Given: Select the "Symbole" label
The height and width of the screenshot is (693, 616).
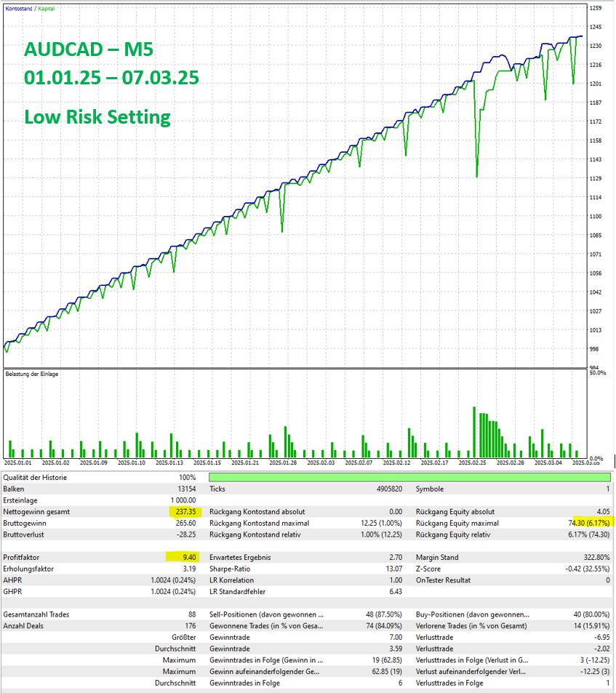Looking at the screenshot, I should pyautogui.click(x=430, y=489).
